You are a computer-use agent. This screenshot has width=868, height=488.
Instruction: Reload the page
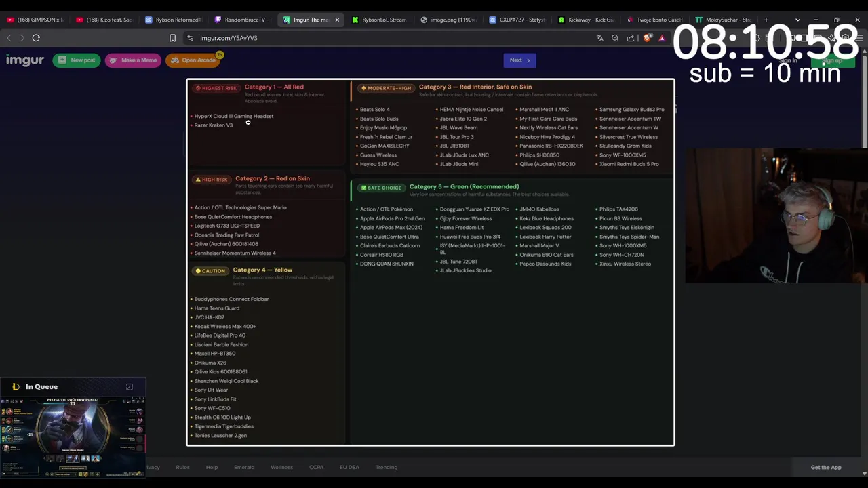pyautogui.click(x=36, y=38)
